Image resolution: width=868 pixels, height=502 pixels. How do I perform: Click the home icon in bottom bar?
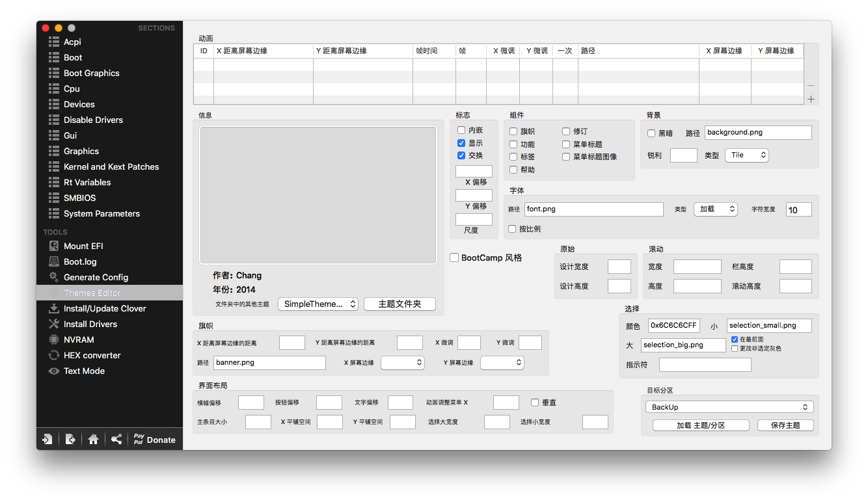click(x=93, y=440)
